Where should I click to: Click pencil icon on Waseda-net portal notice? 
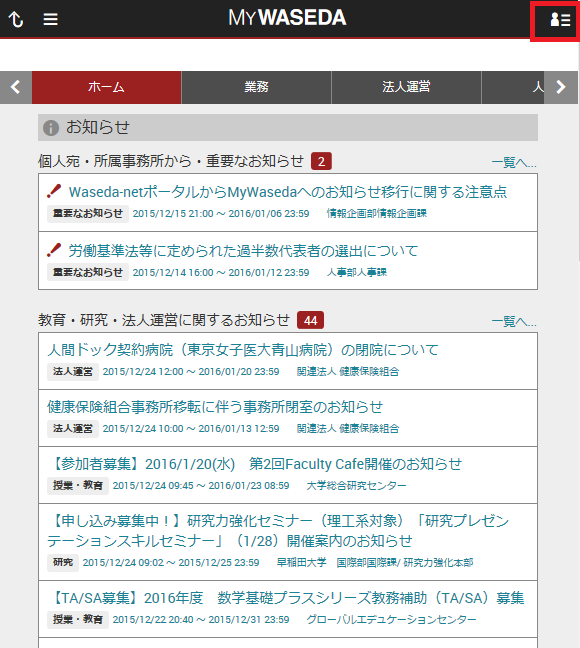click(x=54, y=191)
